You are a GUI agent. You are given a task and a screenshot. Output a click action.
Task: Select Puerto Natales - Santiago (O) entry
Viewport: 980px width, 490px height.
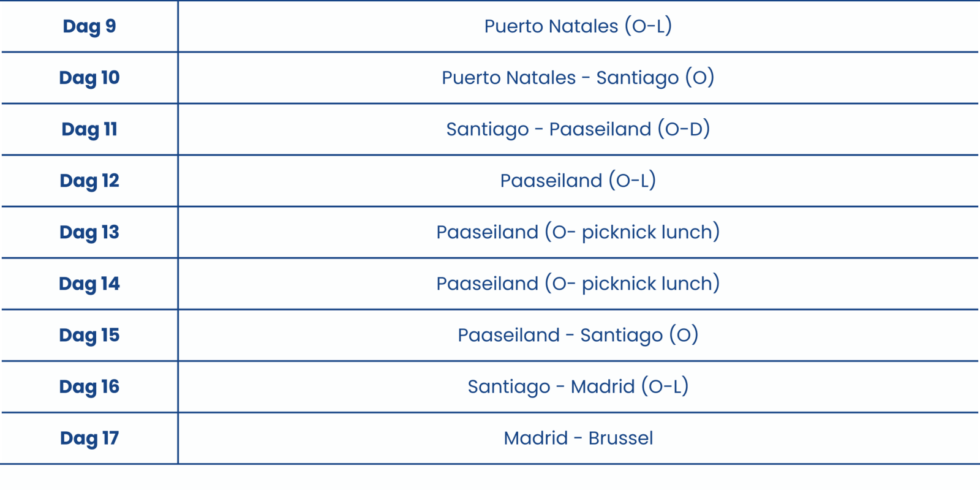pyautogui.click(x=578, y=78)
